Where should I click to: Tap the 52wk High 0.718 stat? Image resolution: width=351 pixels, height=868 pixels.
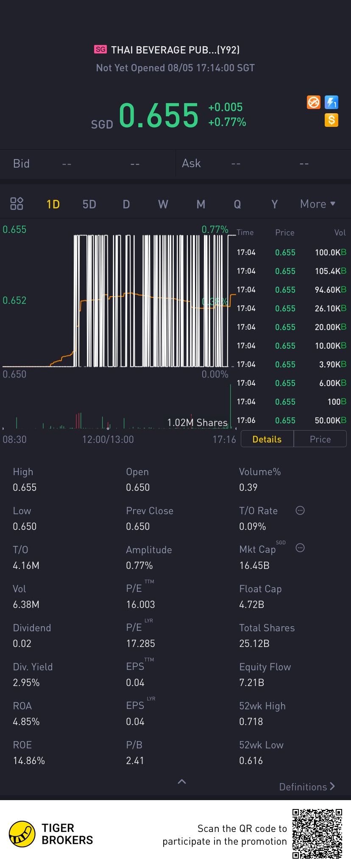(262, 714)
